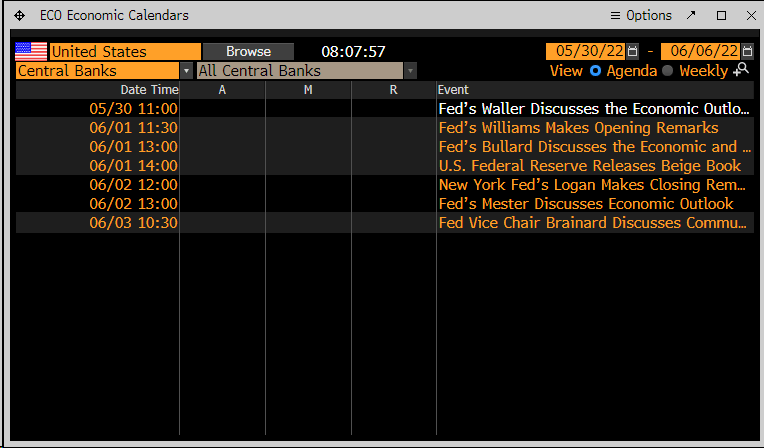Image resolution: width=764 pixels, height=448 pixels.
Task: Click the M column header
Action: tap(308, 90)
